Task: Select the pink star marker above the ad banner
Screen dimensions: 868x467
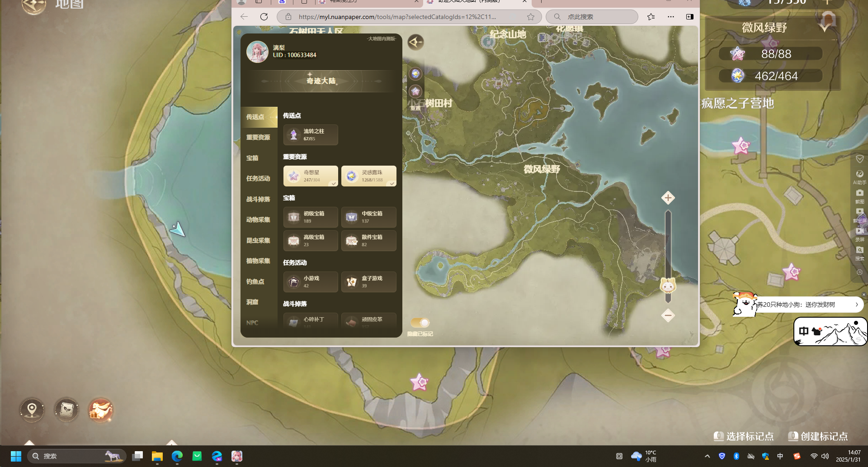Action: tap(792, 272)
